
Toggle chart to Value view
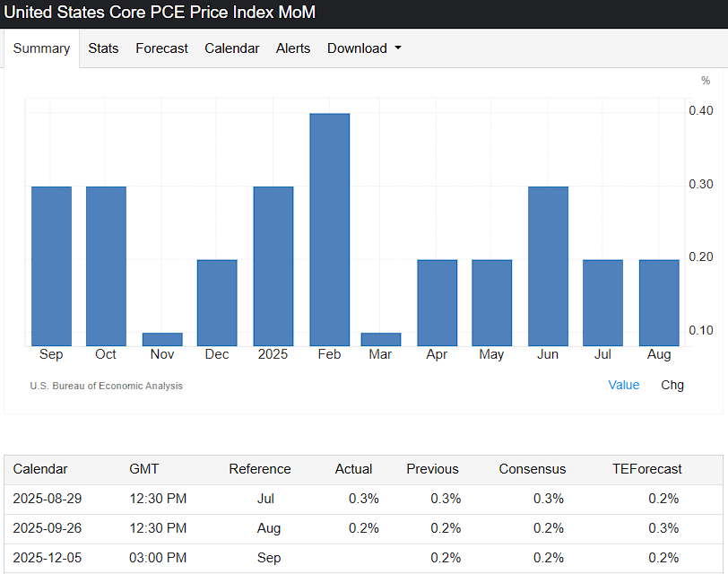click(x=623, y=385)
